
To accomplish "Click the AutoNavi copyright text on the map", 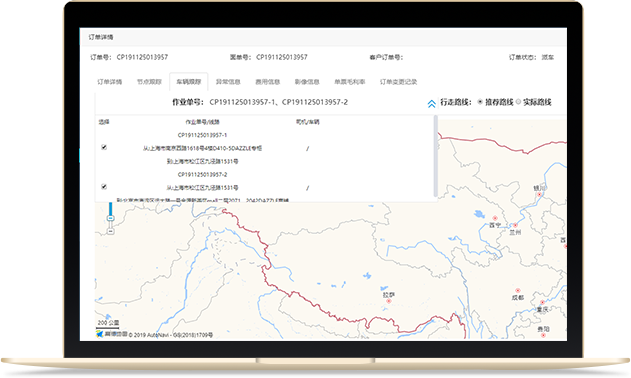I will [x=171, y=335].
